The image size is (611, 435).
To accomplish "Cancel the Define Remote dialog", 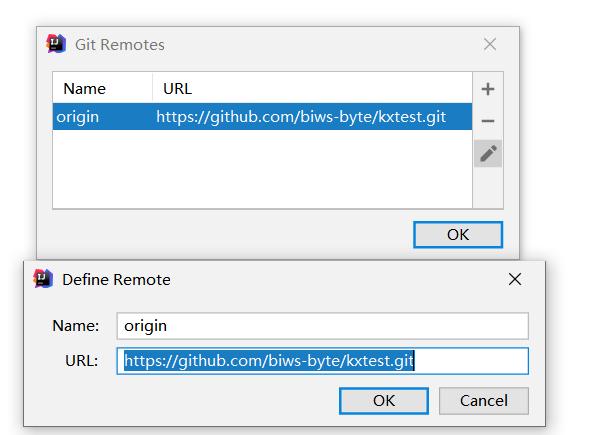I will tap(484, 401).
